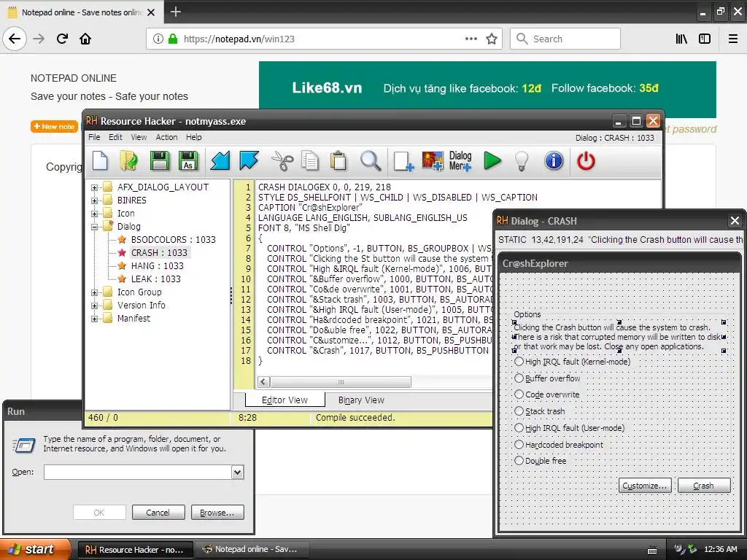Open the Help menu in Resource Hacker
This screenshot has height=560, width=747.
point(193,137)
